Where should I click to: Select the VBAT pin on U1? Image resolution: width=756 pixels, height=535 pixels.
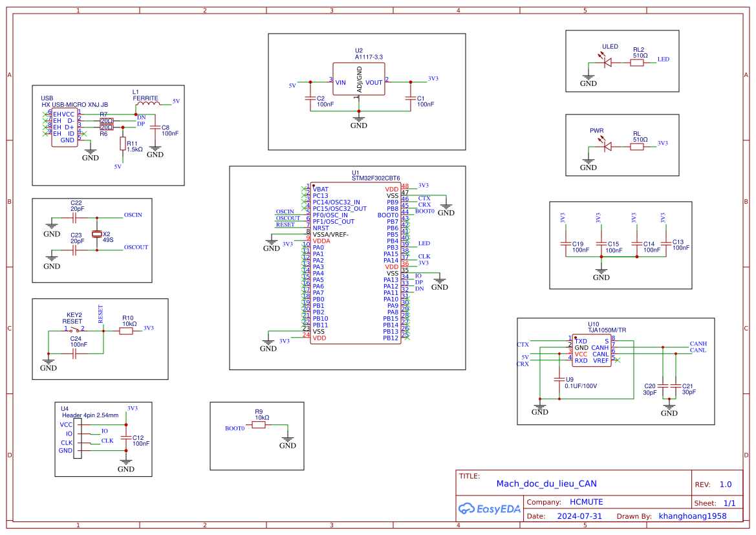pyautogui.click(x=317, y=188)
